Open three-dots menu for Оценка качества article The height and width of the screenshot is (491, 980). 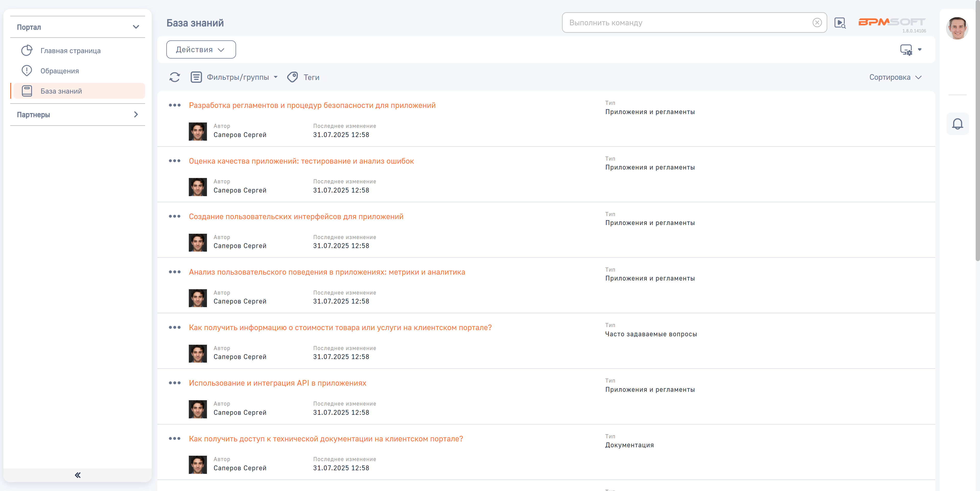tap(175, 161)
